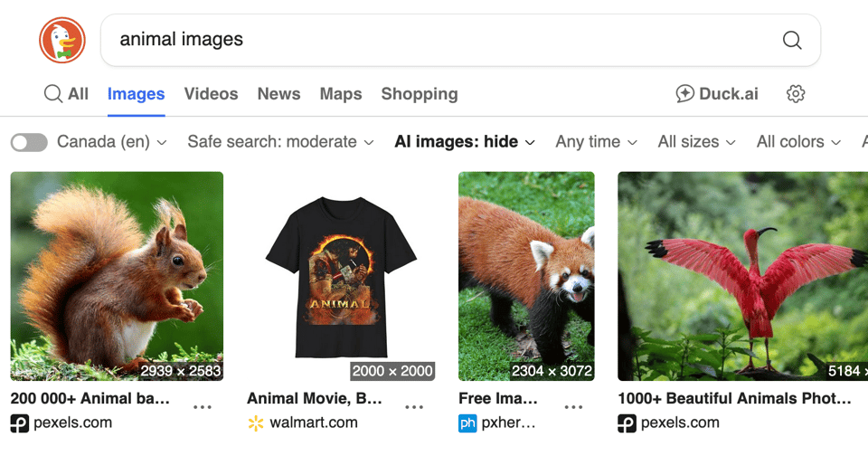Toggle the Canada (en) region switch
Image resolution: width=868 pixels, height=456 pixels.
(x=29, y=142)
